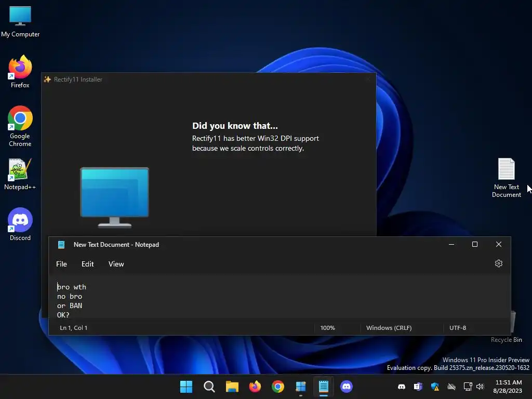Screen dimensions: 532x399
Task: Minimize the Notepad window
Action: [451, 244]
